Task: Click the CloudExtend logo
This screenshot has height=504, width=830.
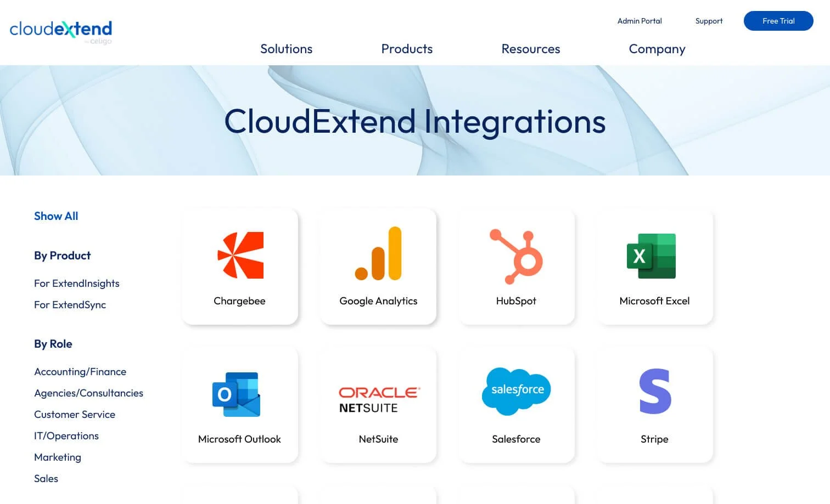Action: 61,32
